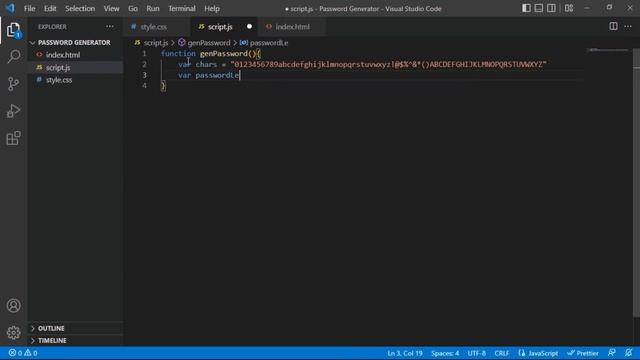This screenshot has width=640, height=360.
Task: Open the File menu
Action: click(x=29, y=9)
